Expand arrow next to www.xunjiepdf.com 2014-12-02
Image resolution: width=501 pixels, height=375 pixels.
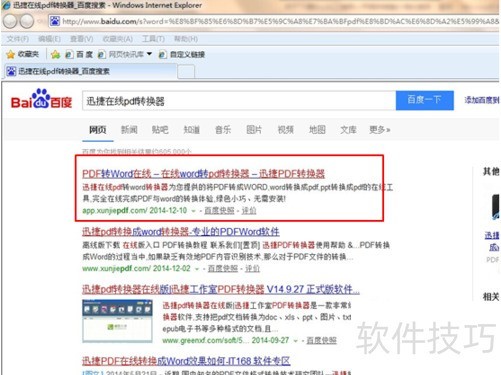197,269
